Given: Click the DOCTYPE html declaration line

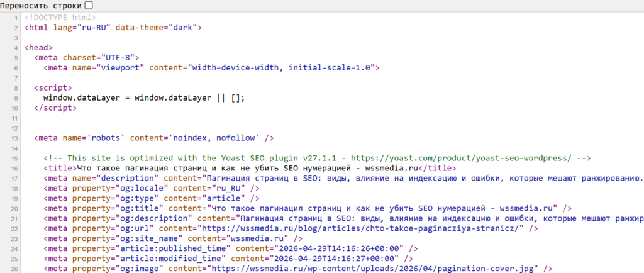Looking at the screenshot, I should coord(60,18).
